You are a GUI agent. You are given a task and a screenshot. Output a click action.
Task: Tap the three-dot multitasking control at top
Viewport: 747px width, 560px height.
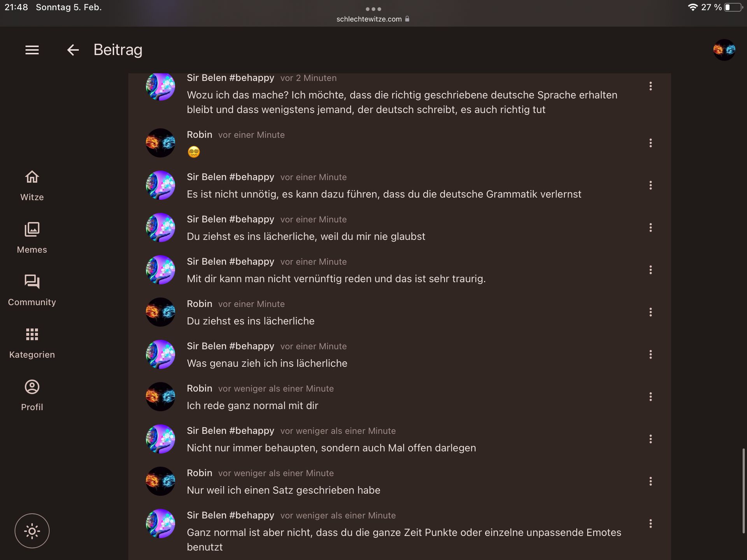[373, 9]
